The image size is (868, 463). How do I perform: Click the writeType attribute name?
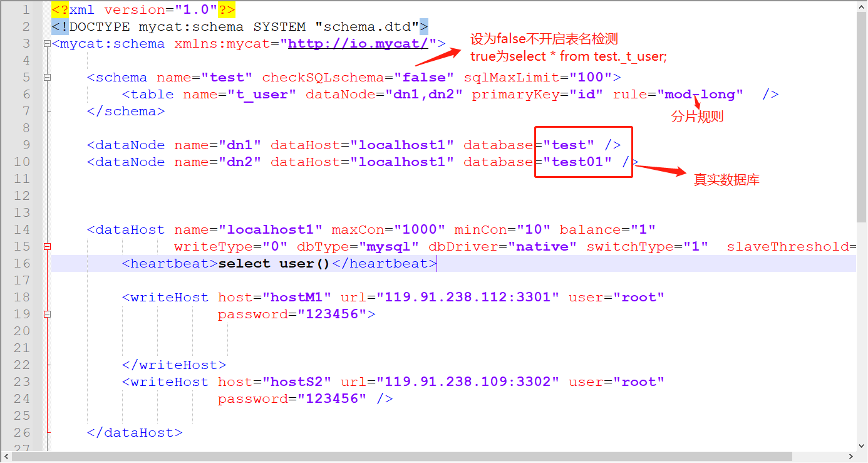click(214, 247)
